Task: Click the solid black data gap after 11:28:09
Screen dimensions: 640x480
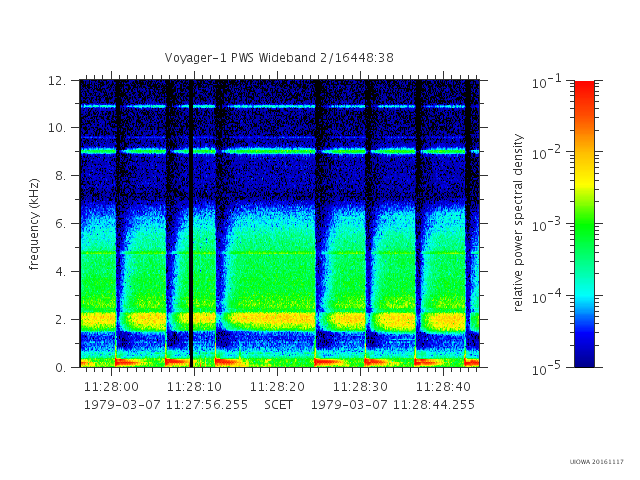Action: pyautogui.click(x=191, y=224)
